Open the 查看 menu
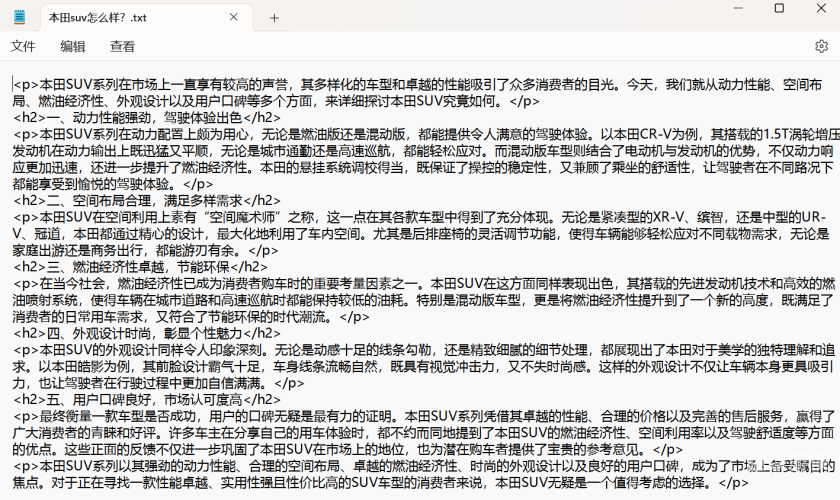 pos(122,47)
